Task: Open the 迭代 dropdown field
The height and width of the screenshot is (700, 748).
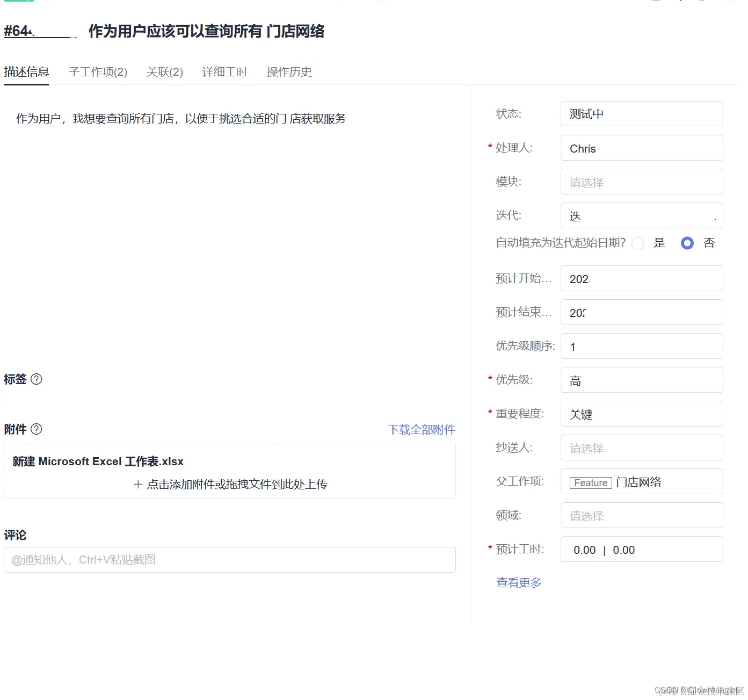Action: (x=641, y=215)
